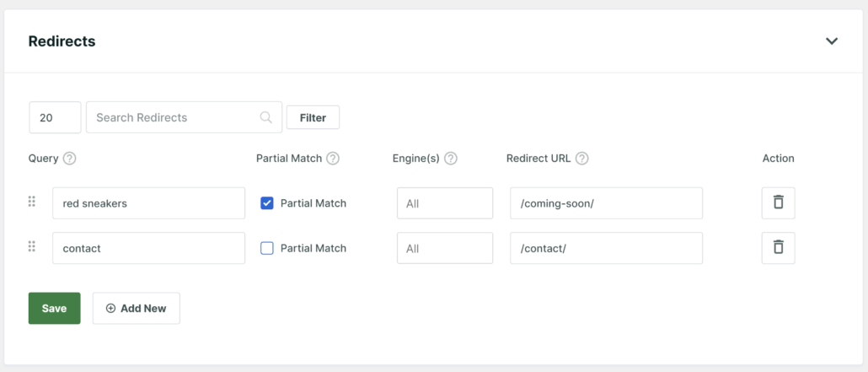The height and width of the screenshot is (372, 868).
Task: Collapse the Redirects panel chevron
Action: [832, 41]
